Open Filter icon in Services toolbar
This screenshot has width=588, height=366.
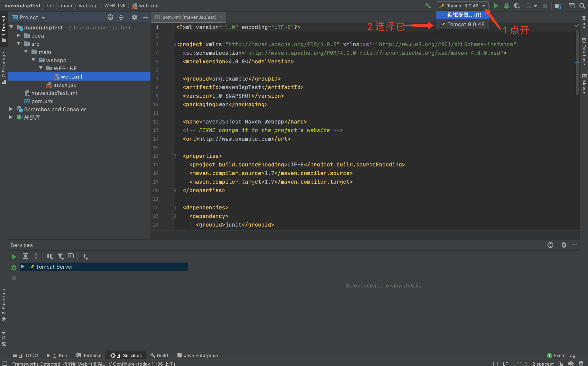[x=60, y=256]
